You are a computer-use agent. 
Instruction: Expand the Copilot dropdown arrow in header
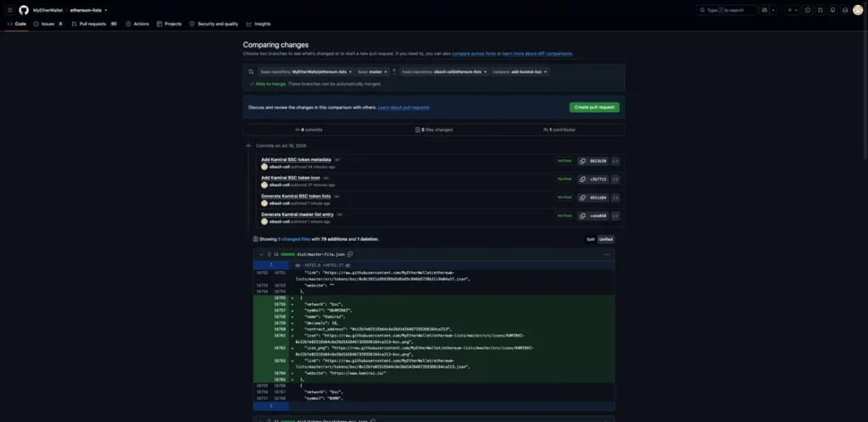[773, 10]
